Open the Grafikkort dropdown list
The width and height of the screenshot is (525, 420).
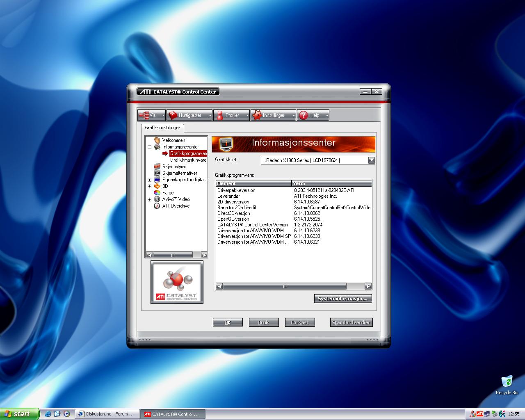(371, 160)
